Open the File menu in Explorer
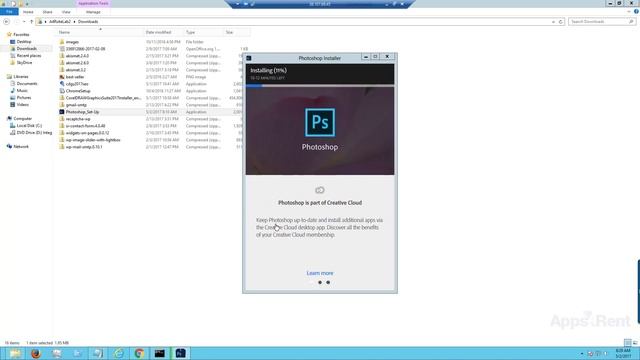Screen dimensions: 640x360 pyautogui.click(x=9, y=12)
